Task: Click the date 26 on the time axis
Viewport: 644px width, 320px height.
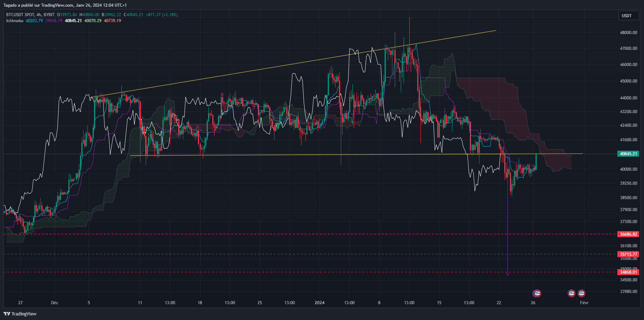Action: [x=533, y=302]
